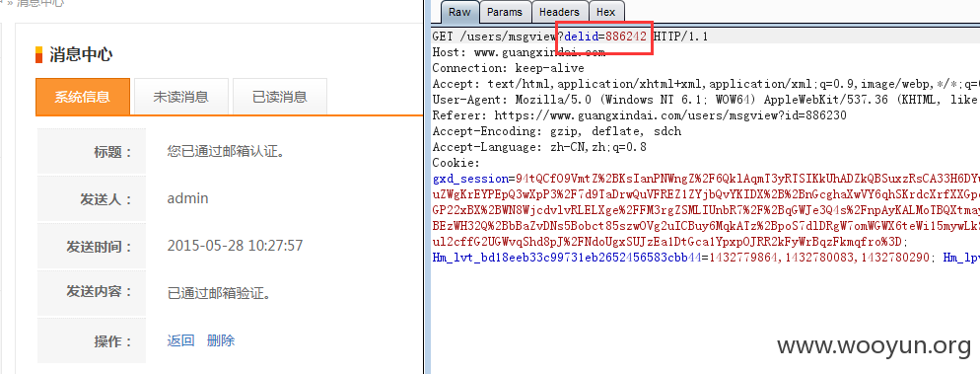Click the 发送人： label cell
The height and width of the screenshot is (374, 980).
pos(92,199)
